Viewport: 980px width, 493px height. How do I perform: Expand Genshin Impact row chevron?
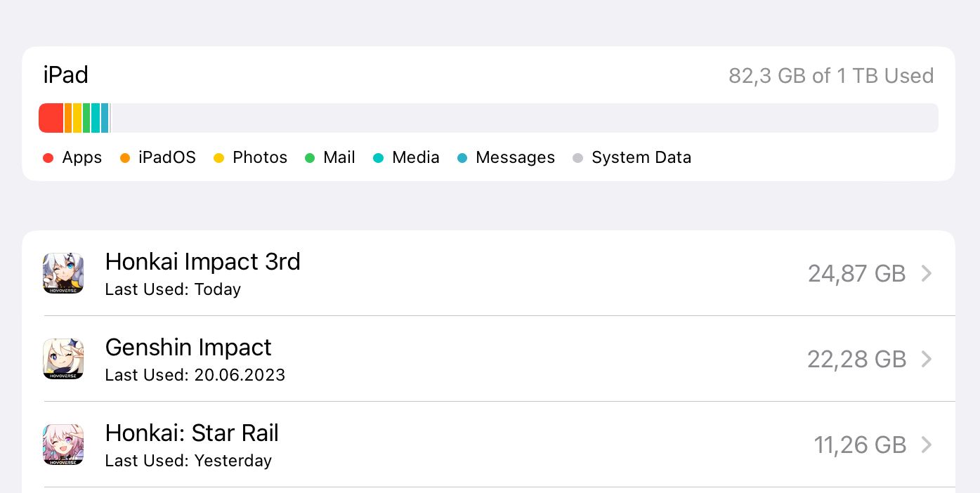(x=927, y=359)
